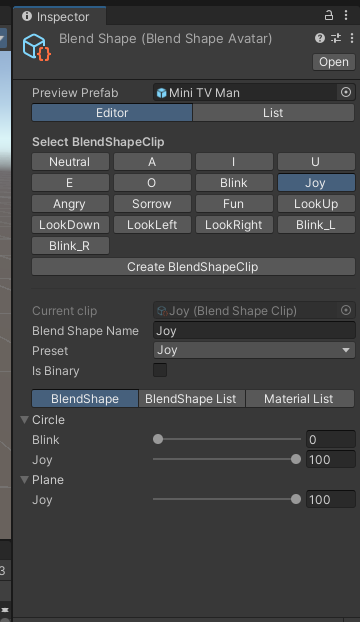Click the Plane Joy slider handle
Screen dimensions: 360x622
(296, 499)
